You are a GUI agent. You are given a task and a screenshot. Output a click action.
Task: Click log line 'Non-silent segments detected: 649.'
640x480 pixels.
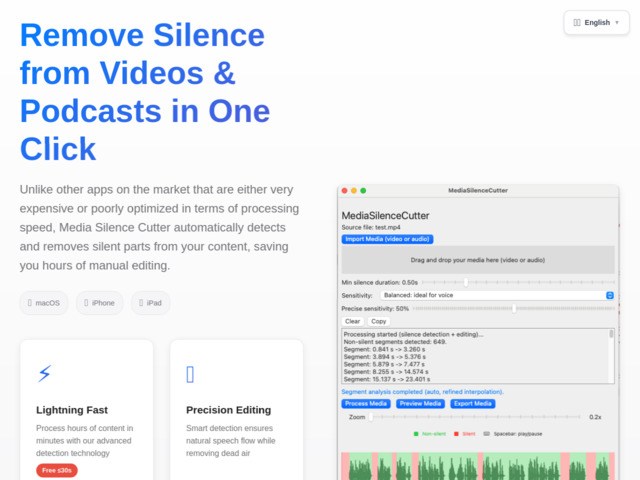tap(395, 342)
